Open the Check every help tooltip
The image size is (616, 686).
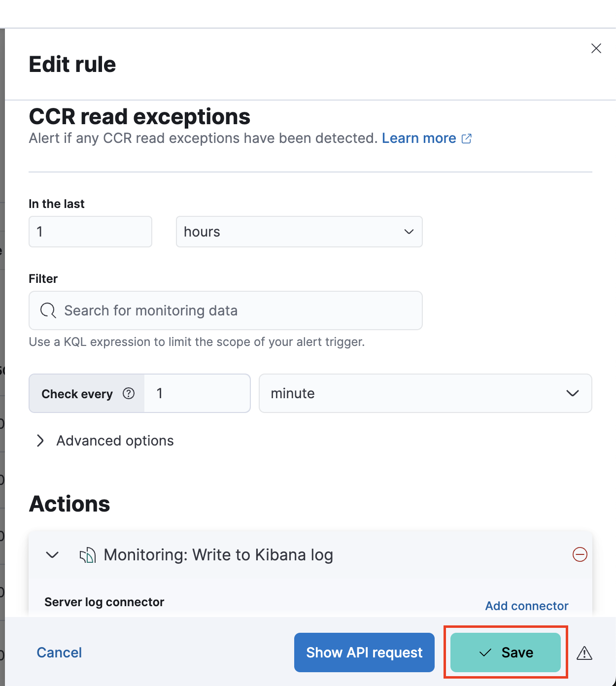129,393
